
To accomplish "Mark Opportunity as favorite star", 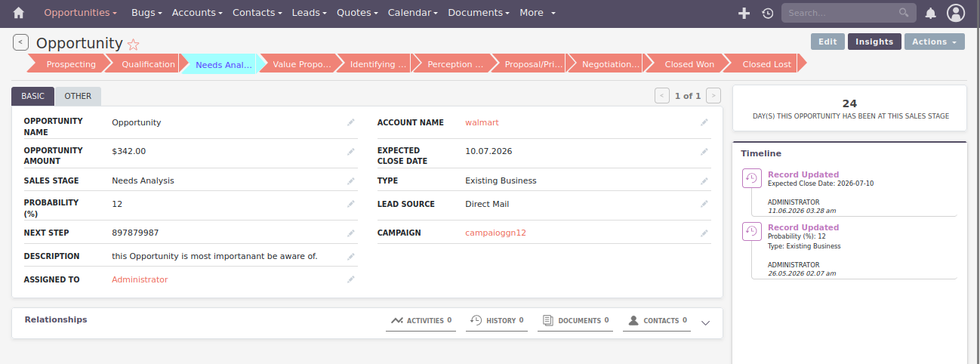I will pyautogui.click(x=133, y=44).
